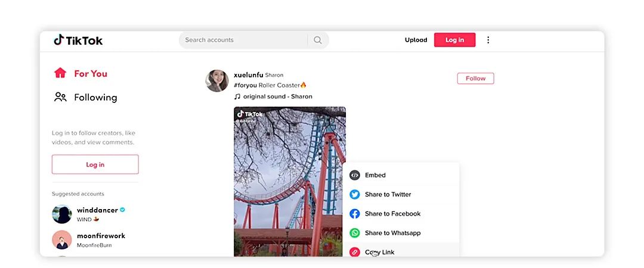Choose Share to Facebook
The width and height of the screenshot is (644, 268).
(x=401, y=214)
